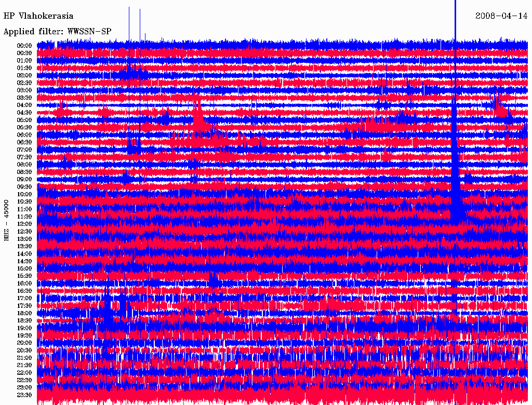
Task: Click the 03:00 time label
Action: [24, 90]
